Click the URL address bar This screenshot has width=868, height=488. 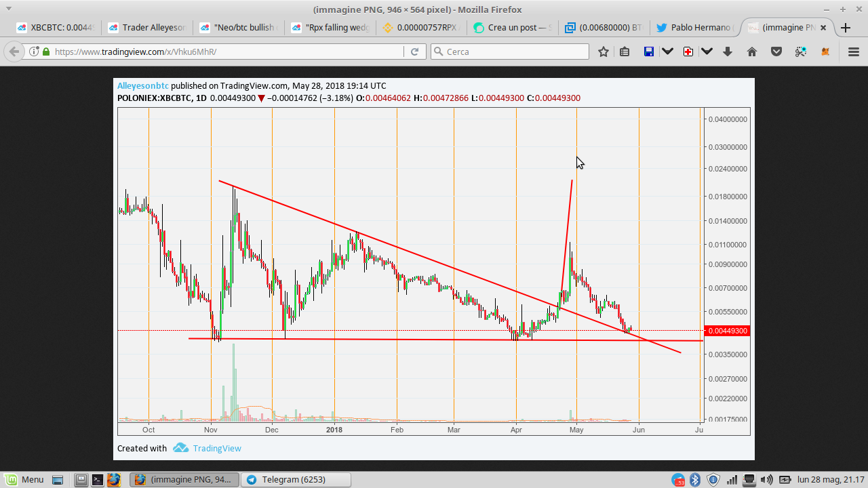pos(227,52)
